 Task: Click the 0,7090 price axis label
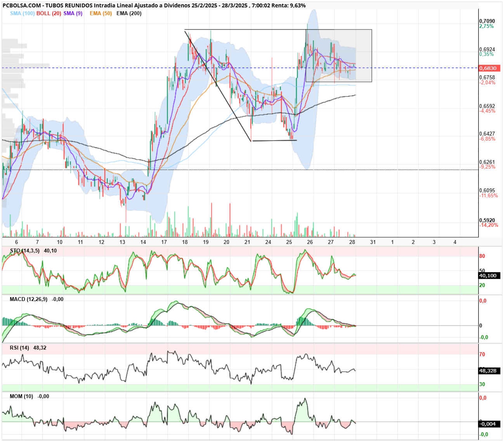point(487,21)
